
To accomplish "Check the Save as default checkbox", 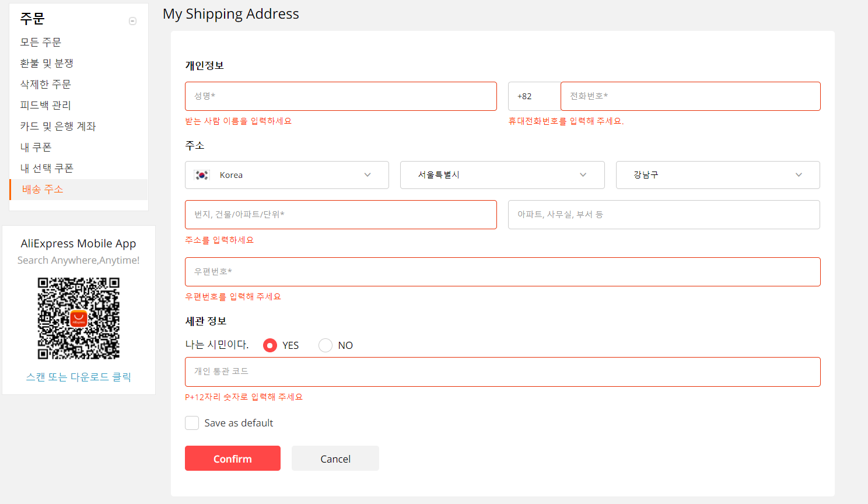I will pyautogui.click(x=192, y=422).
